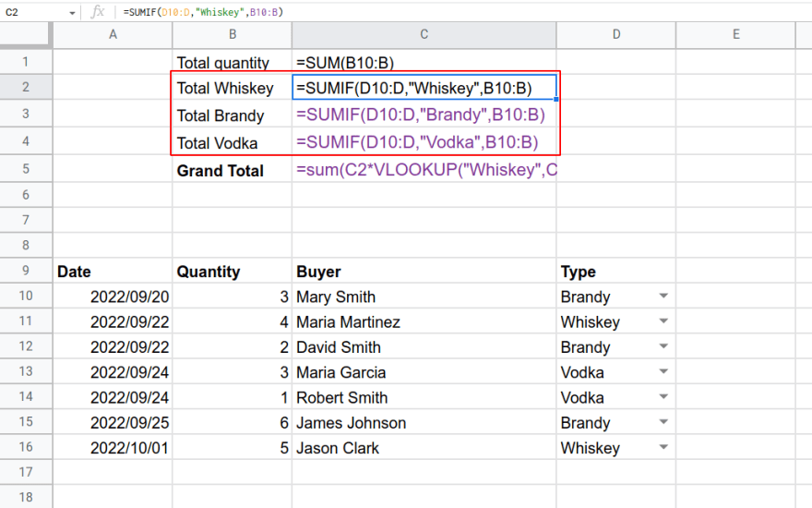The width and height of the screenshot is (812, 508).
Task: Click the 'Total Whiskey' label cell
Action: pyautogui.click(x=232, y=88)
